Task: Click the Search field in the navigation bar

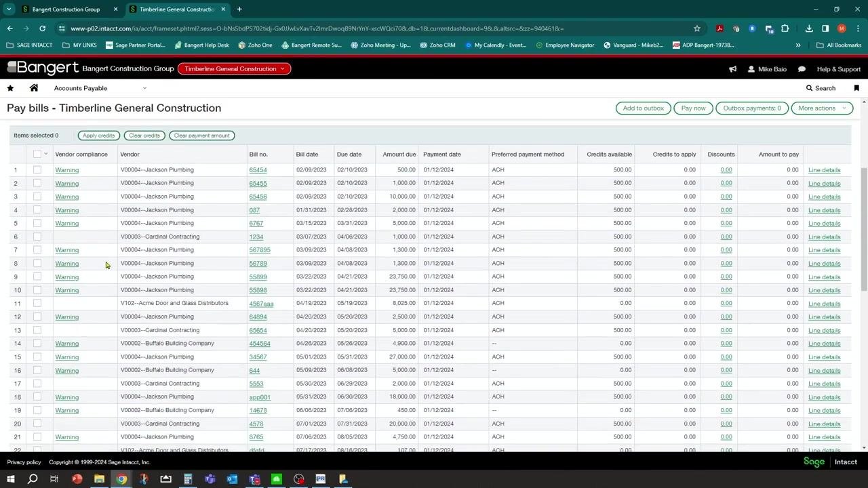Action: point(821,88)
